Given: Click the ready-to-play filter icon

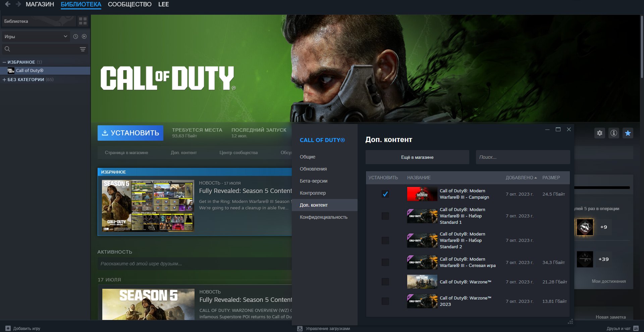Looking at the screenshot, I should 84,37.
